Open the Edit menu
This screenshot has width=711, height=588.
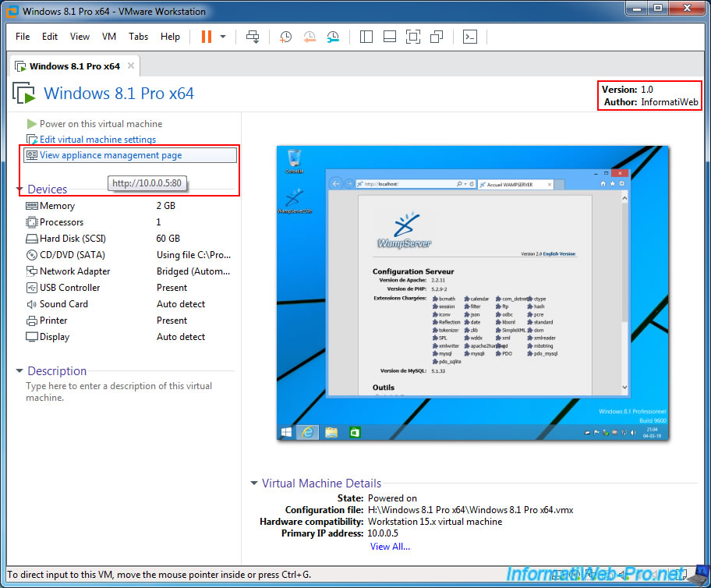coord(50,37)
